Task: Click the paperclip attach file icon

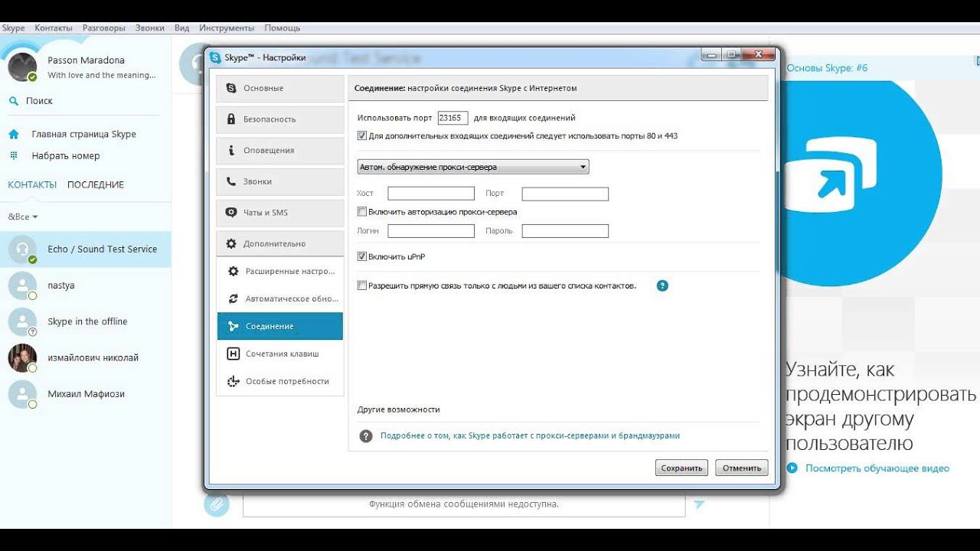Action: (x=217, y=504)
